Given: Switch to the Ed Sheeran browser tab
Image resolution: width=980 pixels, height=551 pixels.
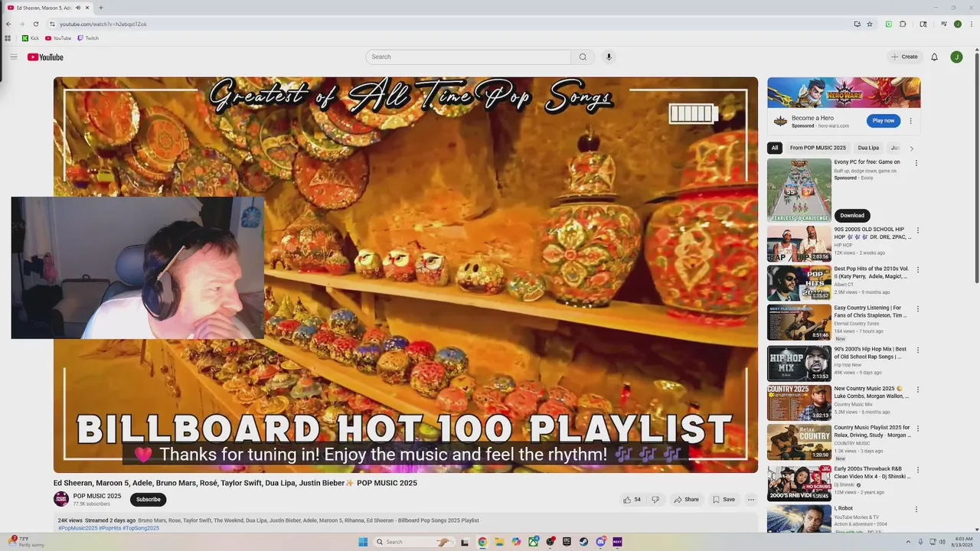Looking at the screenshot, I should click(x=47, y=8).
